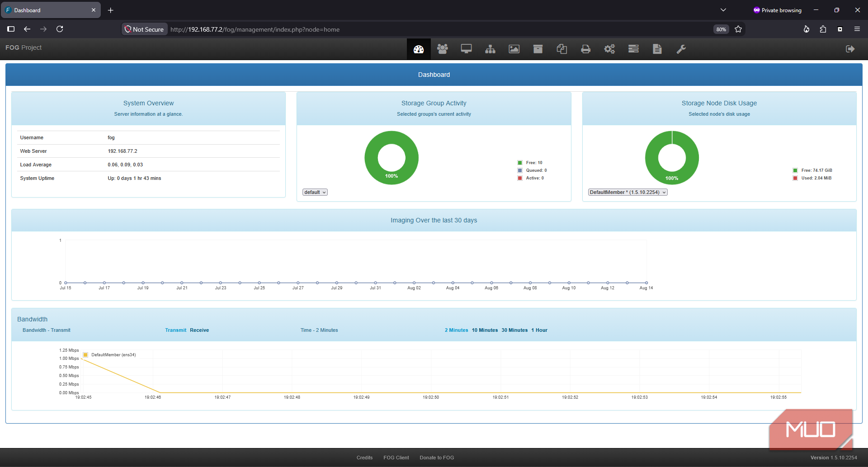
Task: Open the Users management icon
Action: 443,49
